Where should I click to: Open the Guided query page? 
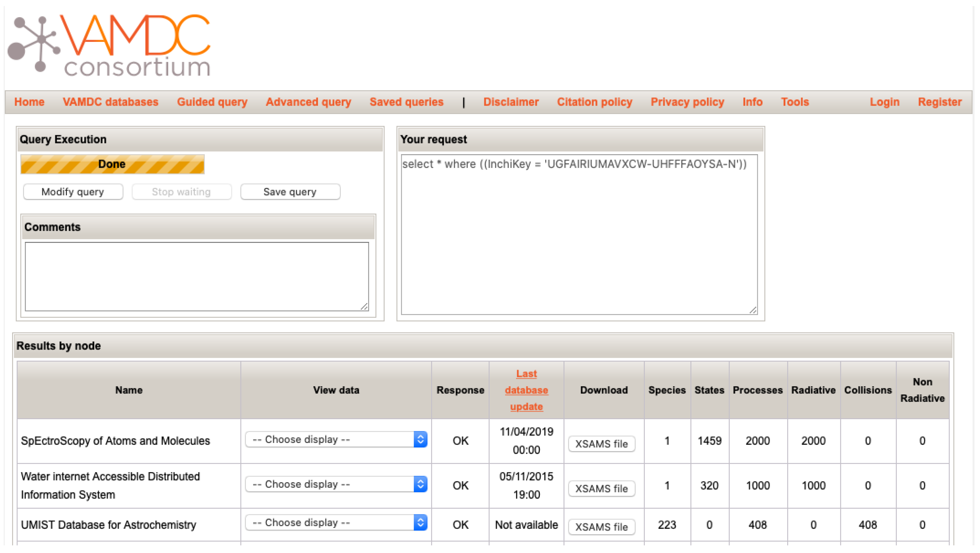coord(212,102)
